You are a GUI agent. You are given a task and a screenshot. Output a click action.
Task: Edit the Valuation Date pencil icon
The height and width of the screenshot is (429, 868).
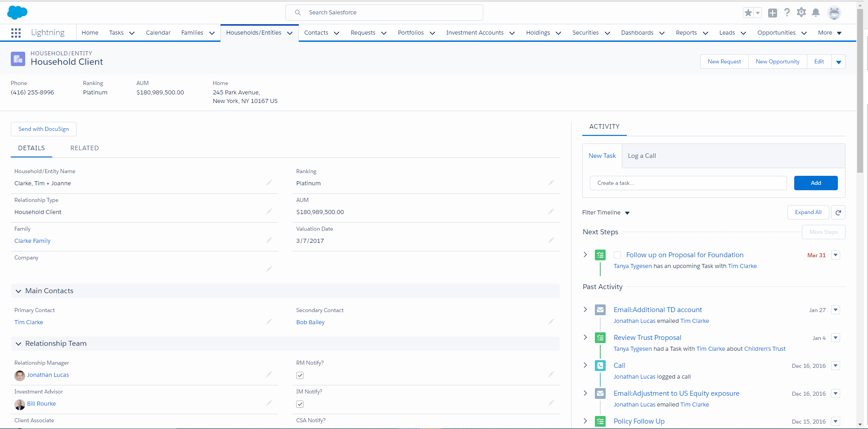551,240
